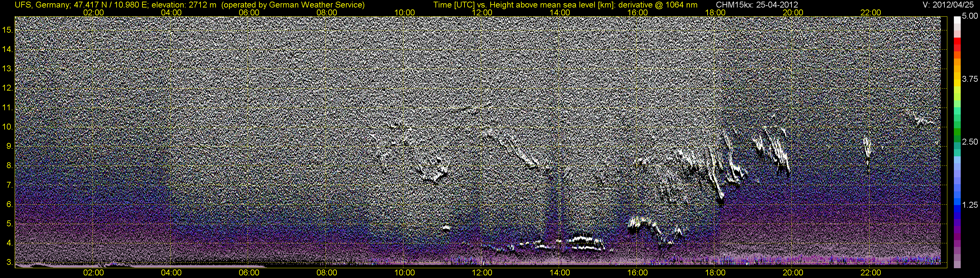Click "04:00" on the lower time axis

coord(171,273)
